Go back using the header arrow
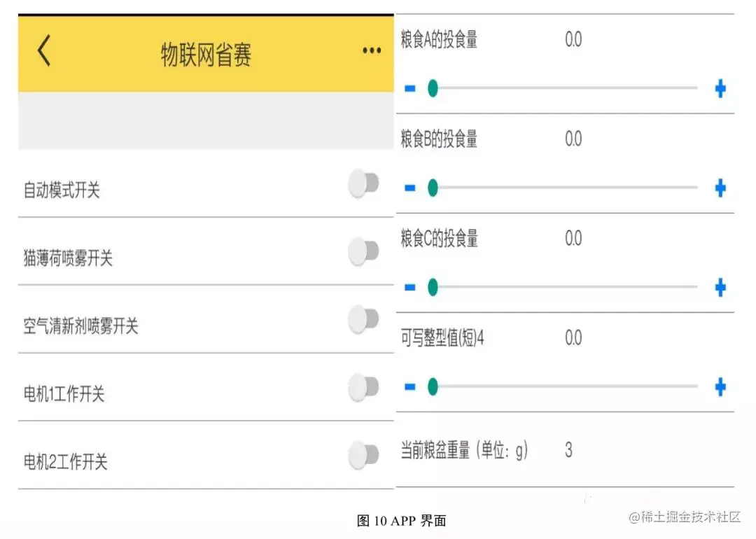 44,50
